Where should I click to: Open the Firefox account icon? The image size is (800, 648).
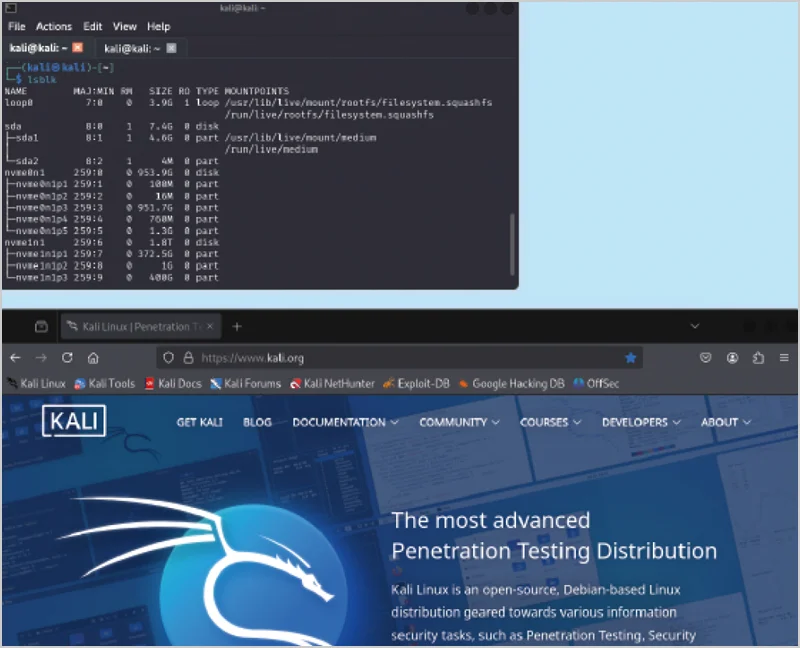733,357
